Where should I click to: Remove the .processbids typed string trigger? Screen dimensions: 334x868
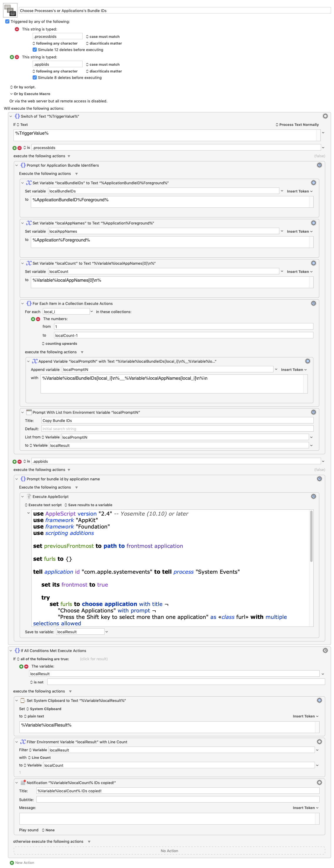click(17, 29)
